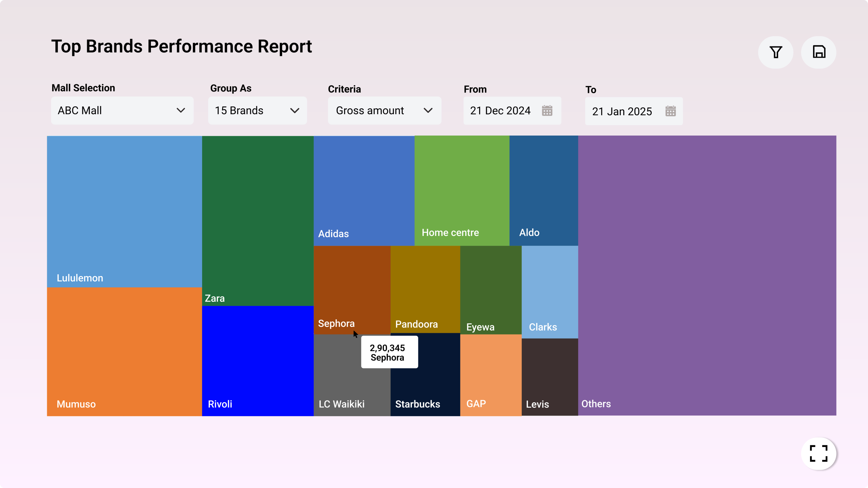Select the light blue Clarks tile
868x488 pixels.
click(x=550, y=291)
